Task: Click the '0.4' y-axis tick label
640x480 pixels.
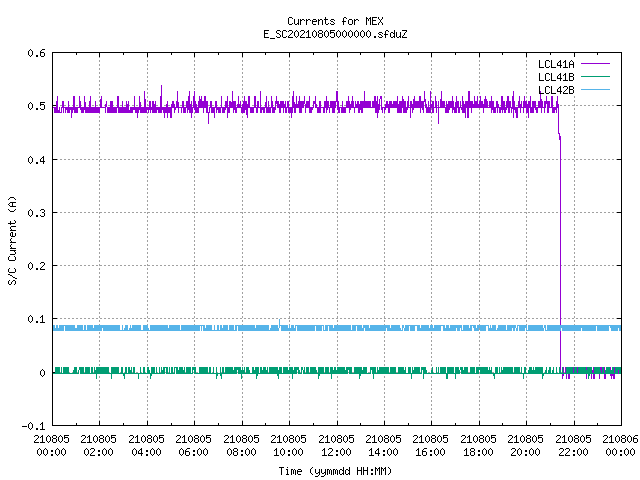Action: [36, 160]
